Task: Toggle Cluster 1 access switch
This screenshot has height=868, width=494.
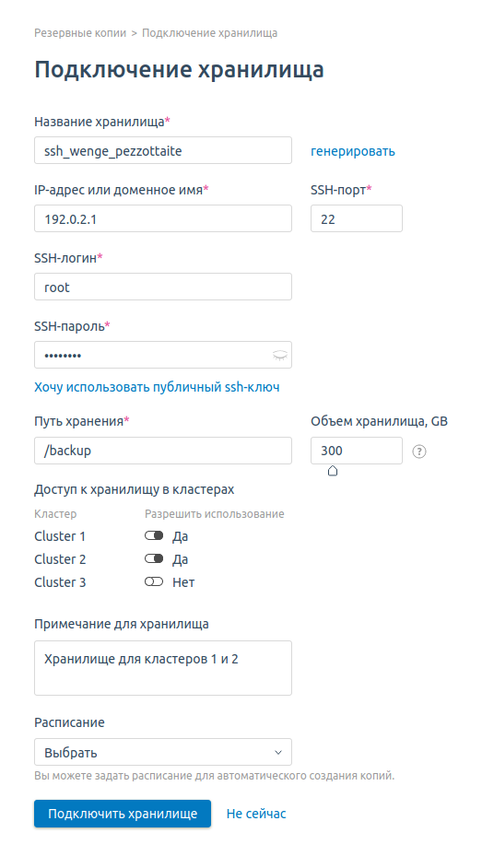Action: point(154,536)
